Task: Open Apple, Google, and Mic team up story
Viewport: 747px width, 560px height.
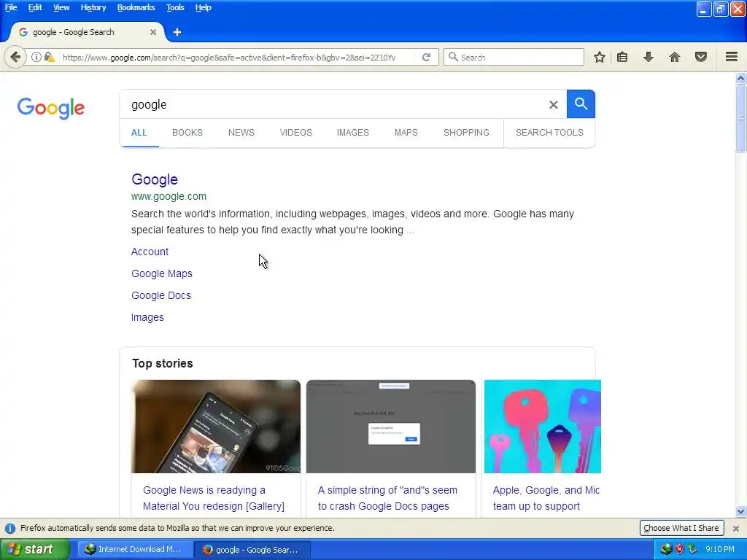Action: (x=546, y=498)
